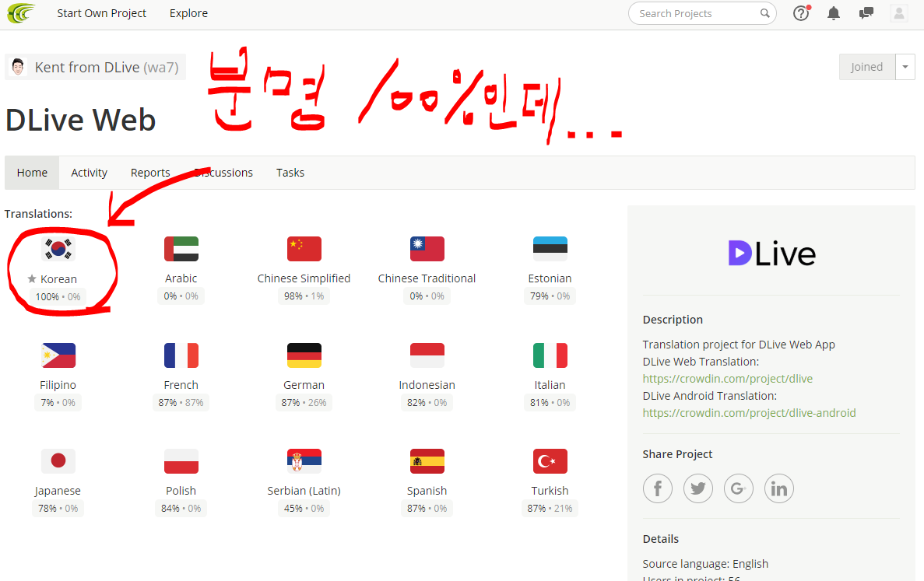The width and height of the screenshot is (924, 581).
Task: Expand the Joined dropdown arrow
Action: [x=905, y=67]
